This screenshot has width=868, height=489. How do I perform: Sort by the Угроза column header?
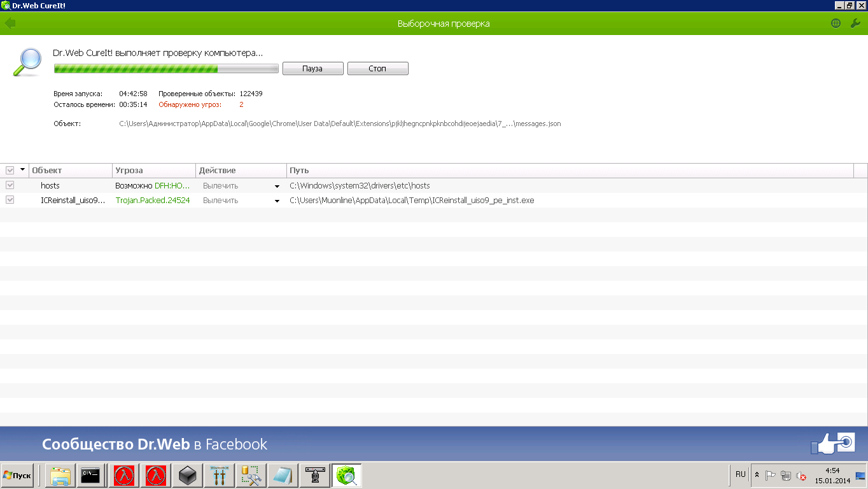coord(154,171)
